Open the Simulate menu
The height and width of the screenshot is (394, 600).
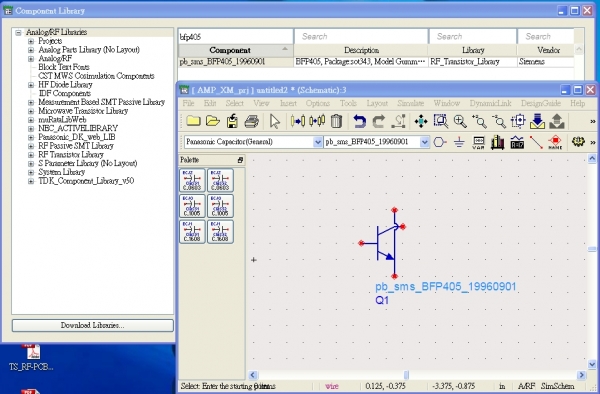[411, 103]
